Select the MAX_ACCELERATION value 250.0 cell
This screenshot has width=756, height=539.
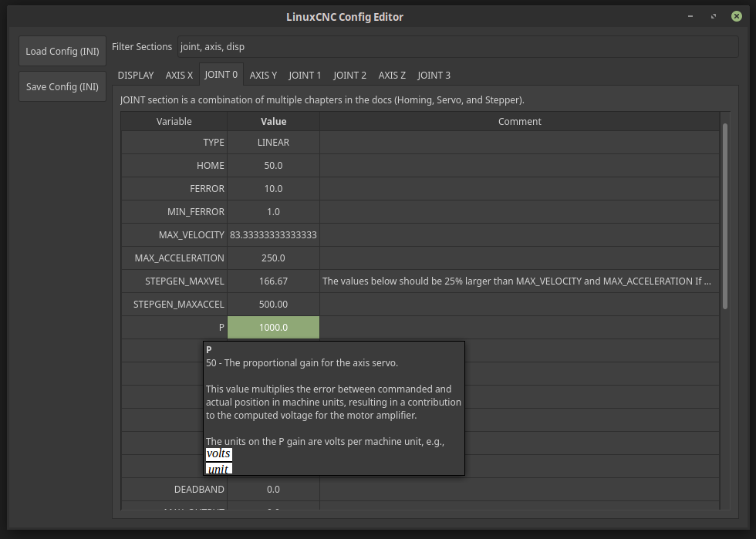(273, 258)
